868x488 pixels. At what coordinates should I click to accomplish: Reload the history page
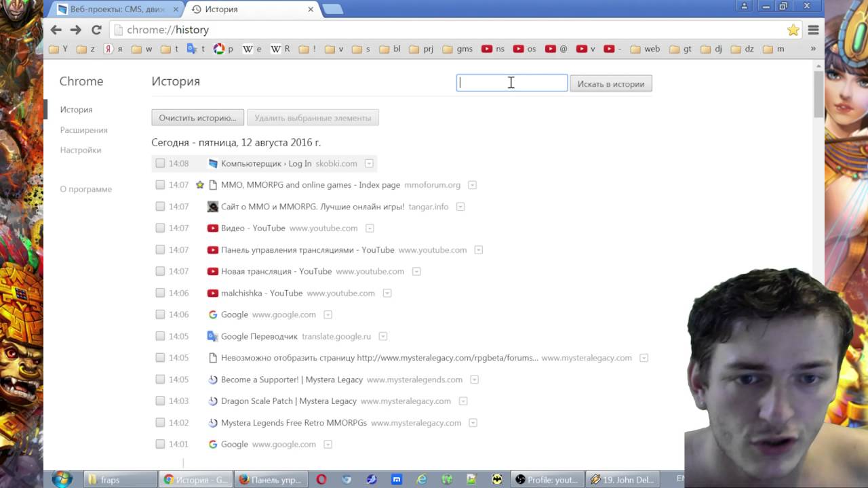click(x=96, y=30)
